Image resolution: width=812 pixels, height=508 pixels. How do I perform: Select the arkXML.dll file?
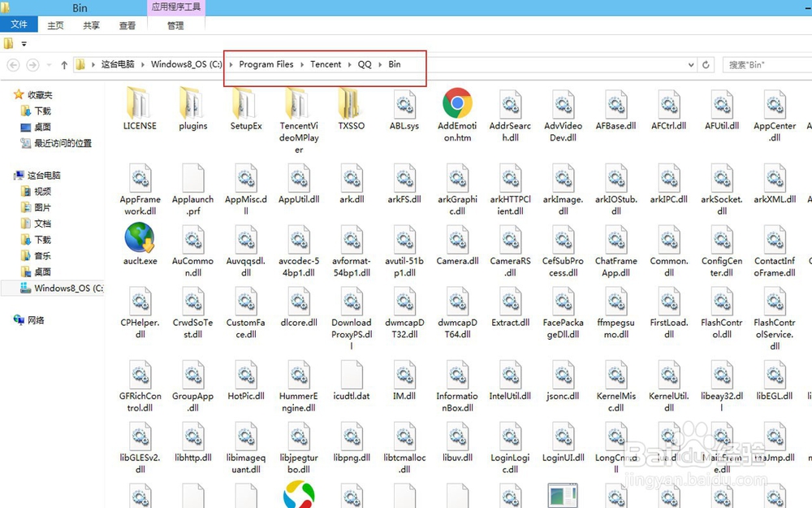775,182
